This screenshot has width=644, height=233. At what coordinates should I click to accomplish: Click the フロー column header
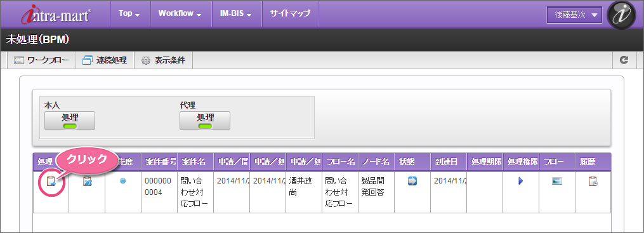[x=557, y=161]
